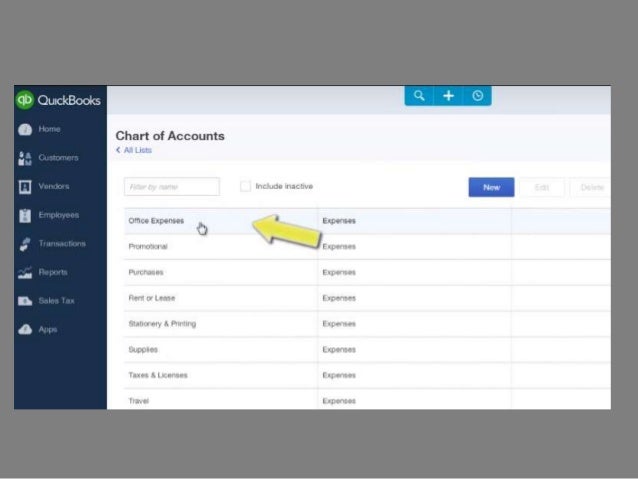Tick the Include inactive checkbox
Screen dimensions: 638x479
point(245,186)
